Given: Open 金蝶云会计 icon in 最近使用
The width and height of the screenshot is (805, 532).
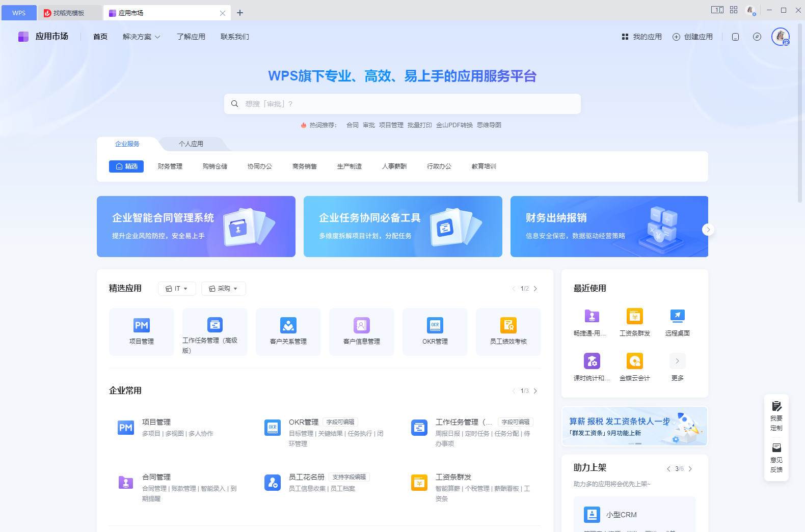Looking at the screenshot, I should [635, 361].
